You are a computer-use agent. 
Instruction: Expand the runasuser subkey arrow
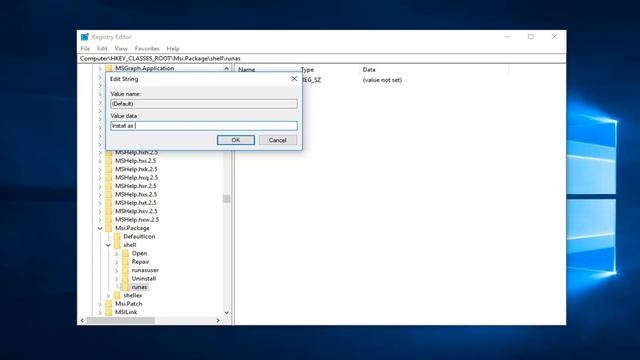117,270
